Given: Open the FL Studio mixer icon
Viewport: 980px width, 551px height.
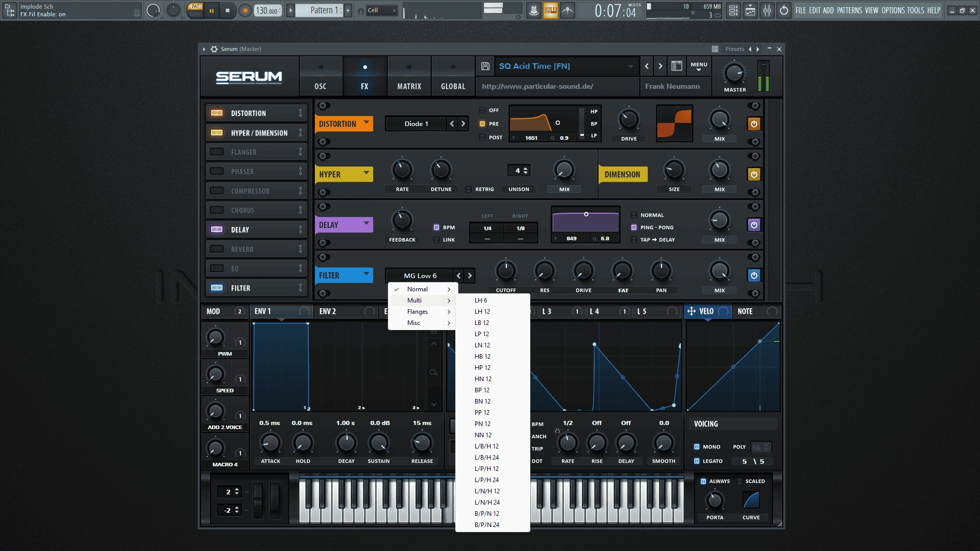Looking at the screenshot, I should (x=767, y=10).
